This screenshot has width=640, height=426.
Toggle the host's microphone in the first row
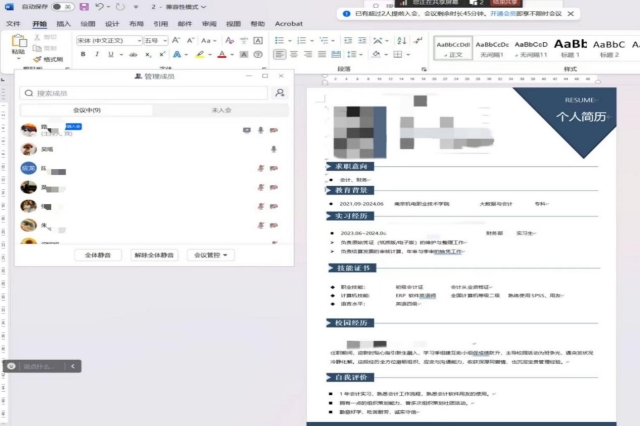click(260, 130)
